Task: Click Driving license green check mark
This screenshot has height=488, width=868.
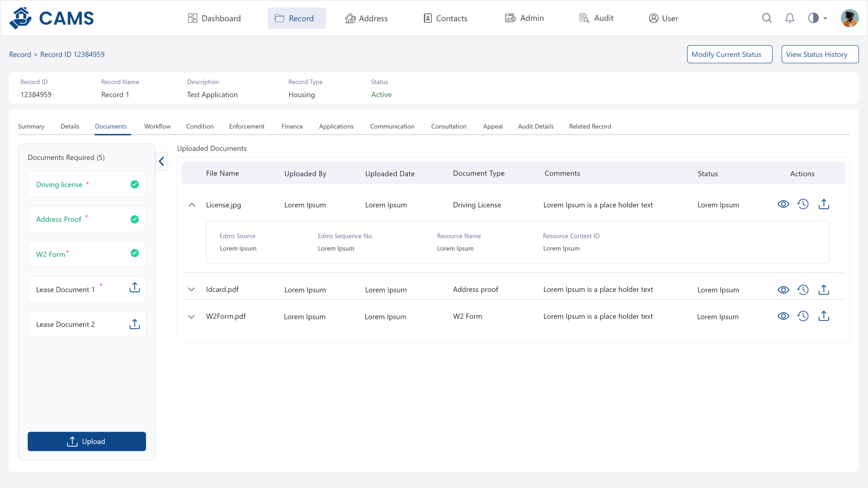Action: click(135, 184)
